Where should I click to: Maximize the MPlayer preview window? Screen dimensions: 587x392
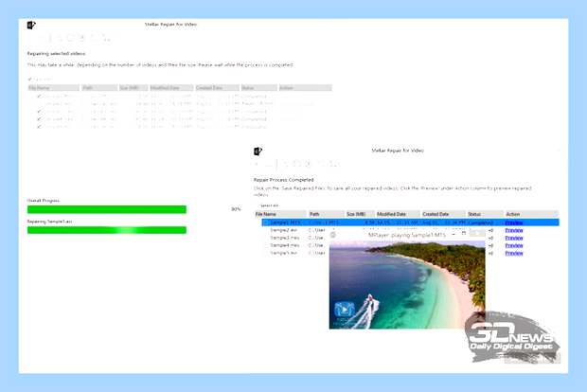[x=464, y=234]
